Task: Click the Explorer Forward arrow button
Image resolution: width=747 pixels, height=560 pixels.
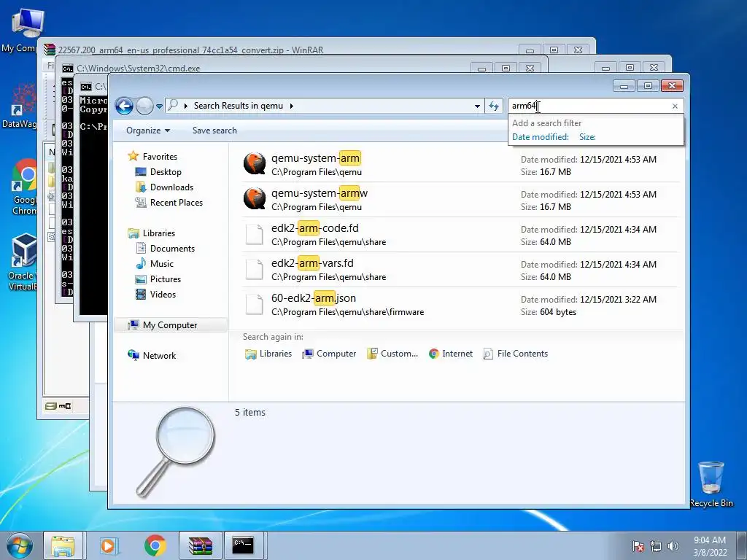Action: (145, 106)
